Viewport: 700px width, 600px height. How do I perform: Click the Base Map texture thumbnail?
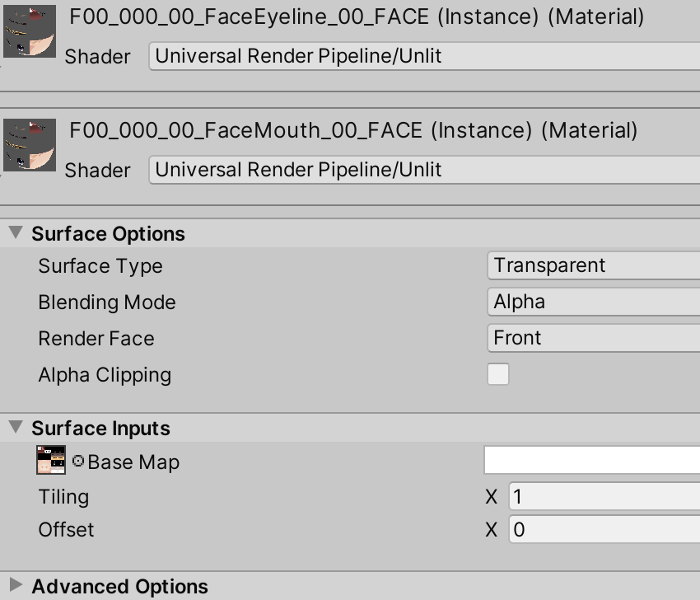(51, 461)
